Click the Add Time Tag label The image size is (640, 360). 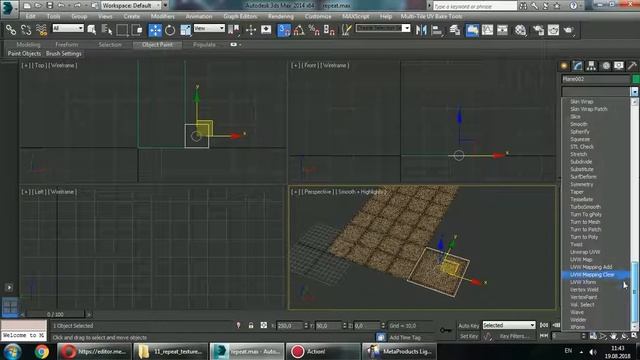[x=404, y=338]
